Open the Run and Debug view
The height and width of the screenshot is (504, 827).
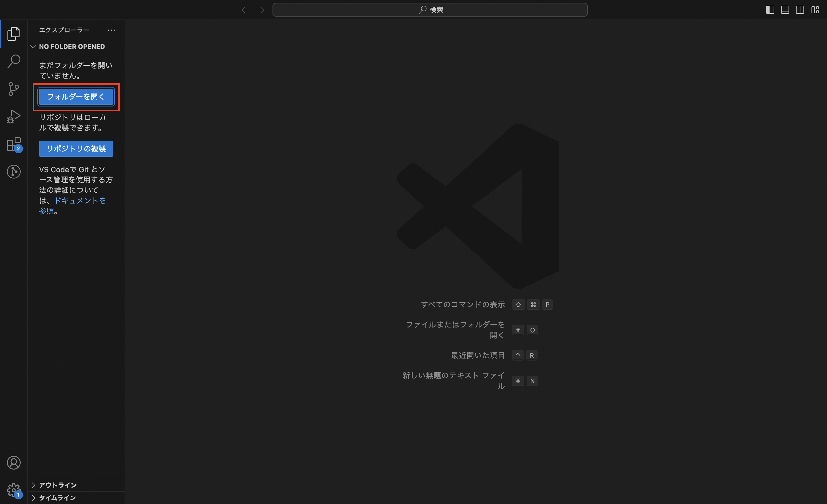13,117
